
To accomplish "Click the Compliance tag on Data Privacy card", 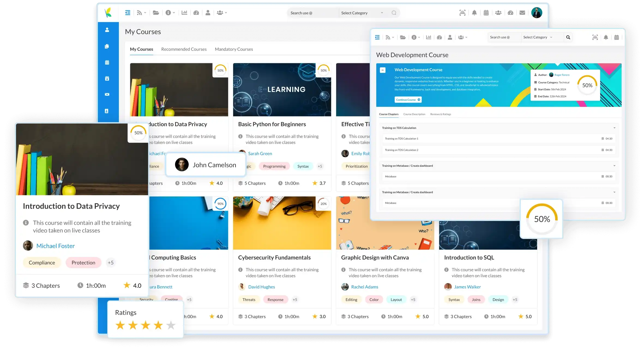I will pos(42,263).
